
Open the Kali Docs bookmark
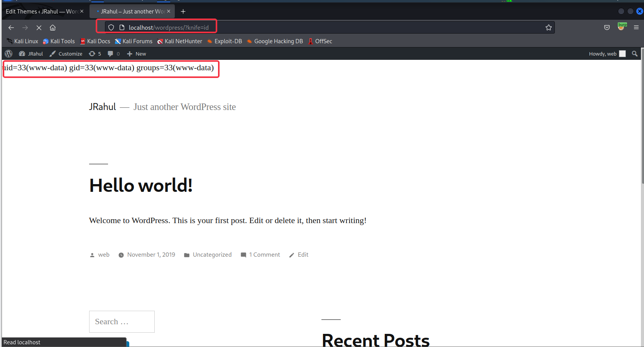(x=95, y=41)
